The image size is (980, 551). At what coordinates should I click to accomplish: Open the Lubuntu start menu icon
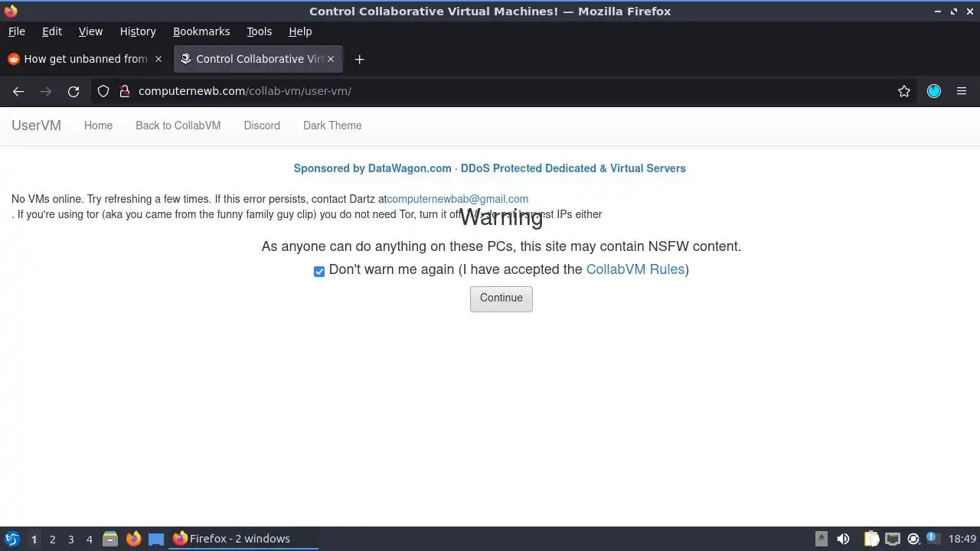pyautogui.click(x=12, y=539)
